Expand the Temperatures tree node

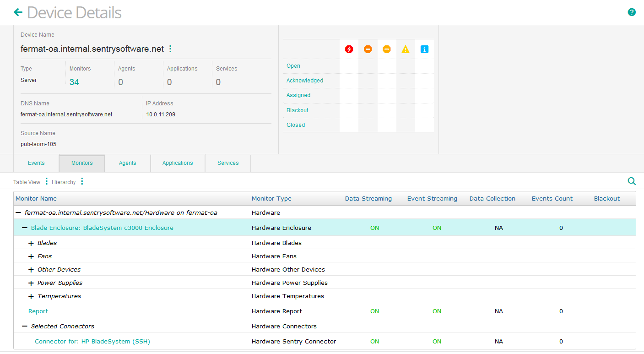tap(31, 296)
